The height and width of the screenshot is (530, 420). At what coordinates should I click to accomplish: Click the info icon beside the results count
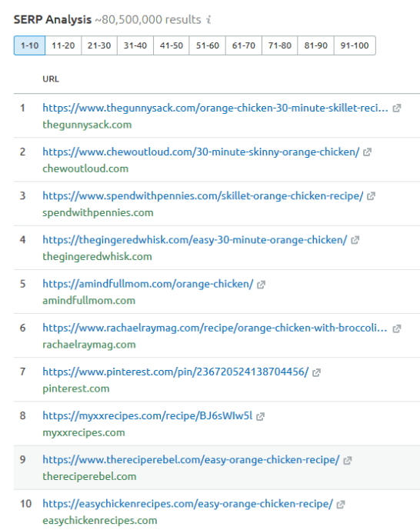point(208,19)
